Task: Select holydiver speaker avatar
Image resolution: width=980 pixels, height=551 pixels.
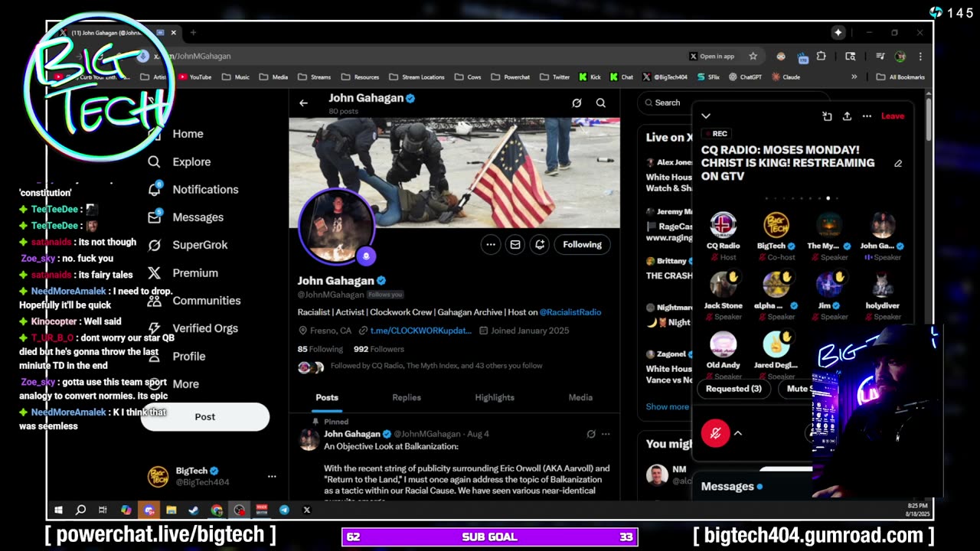Action: click(882, 285)
